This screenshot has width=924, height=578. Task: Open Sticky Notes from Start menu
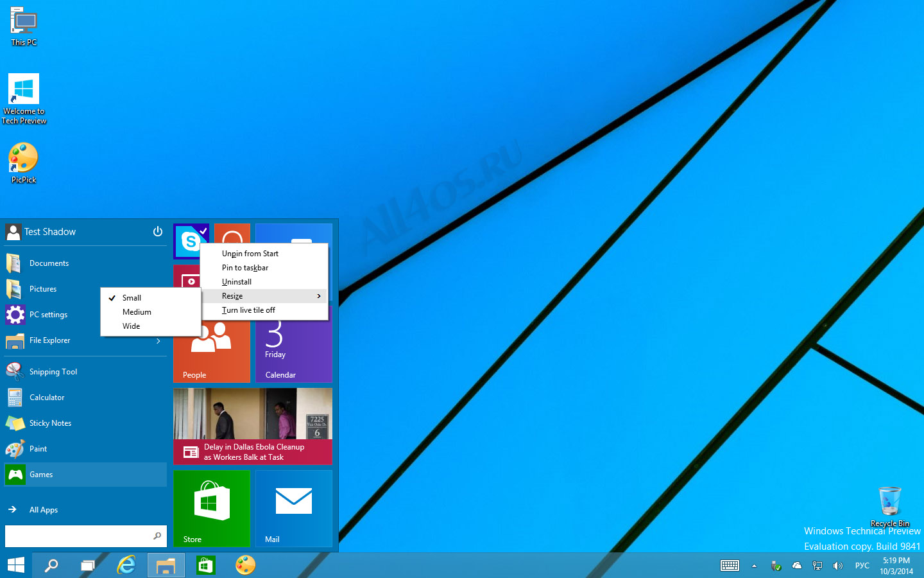[x=85, y=423]
